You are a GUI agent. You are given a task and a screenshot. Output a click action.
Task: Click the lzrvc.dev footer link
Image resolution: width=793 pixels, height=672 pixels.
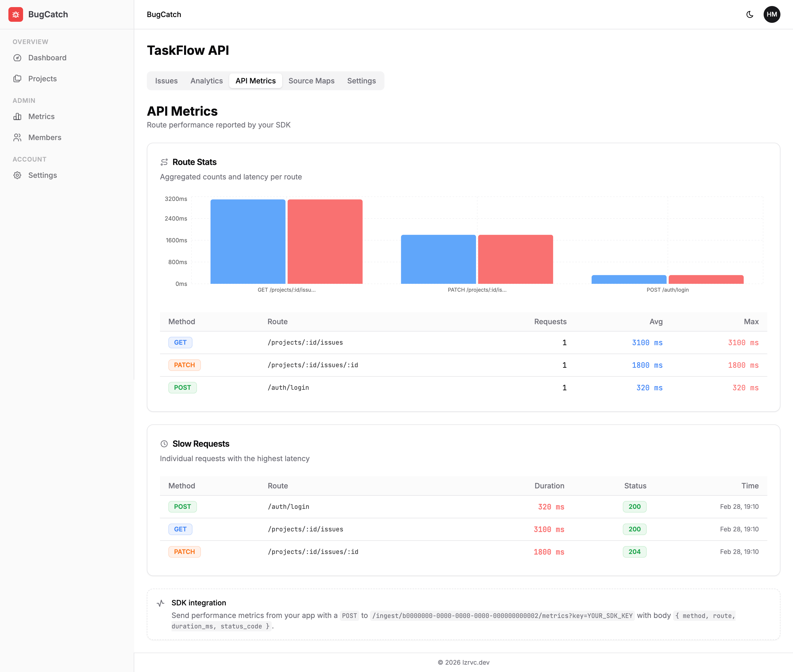tap(476, 662)
